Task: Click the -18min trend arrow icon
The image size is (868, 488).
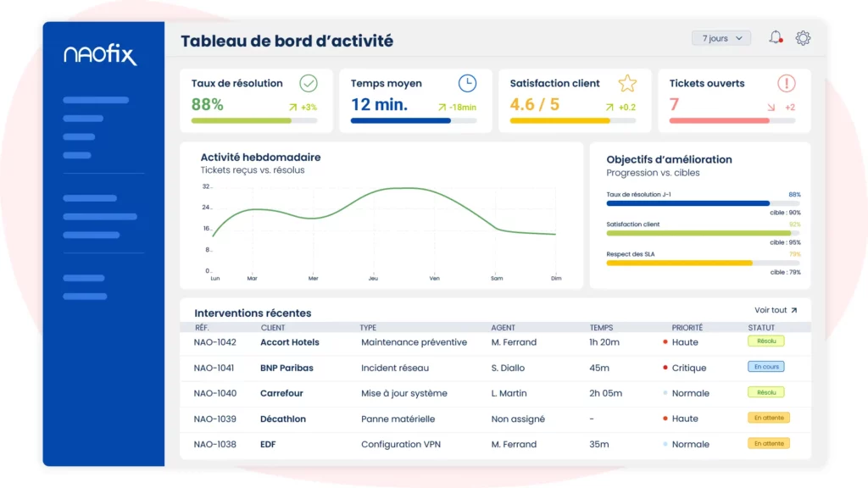Action: (x=442, y=108)
